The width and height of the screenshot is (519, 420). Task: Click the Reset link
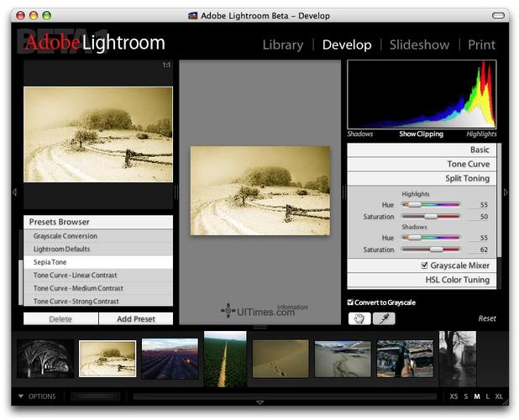click(487, 318)
